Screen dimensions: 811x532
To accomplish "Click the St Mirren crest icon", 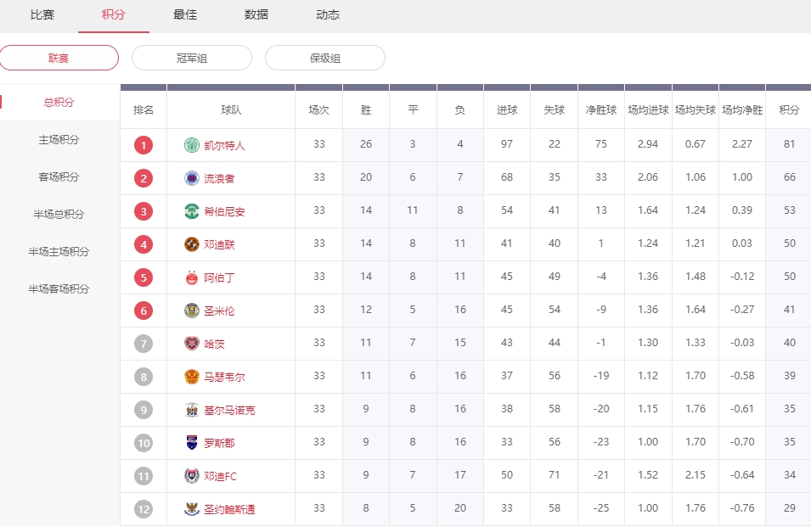I will (x=191, y=311).
